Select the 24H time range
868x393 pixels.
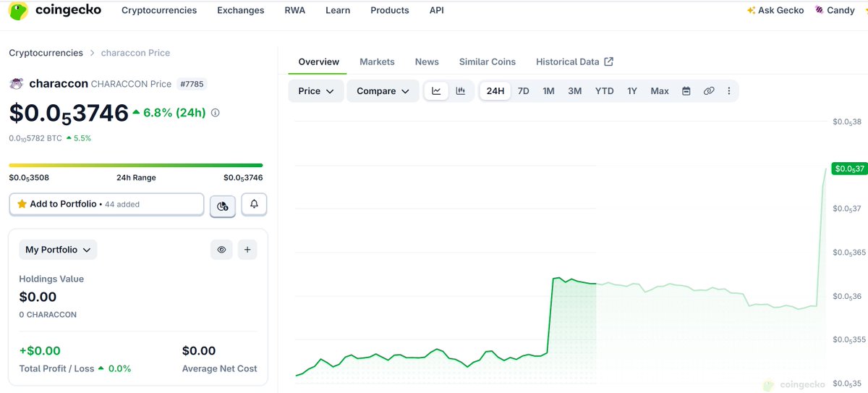495,91
